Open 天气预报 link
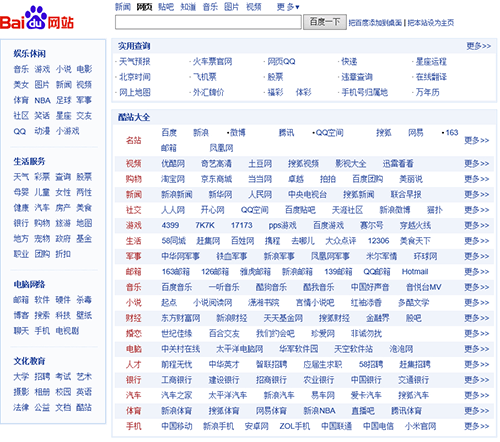Image resolution: width=500 pixels, height=442 pixels. [135, 61]
